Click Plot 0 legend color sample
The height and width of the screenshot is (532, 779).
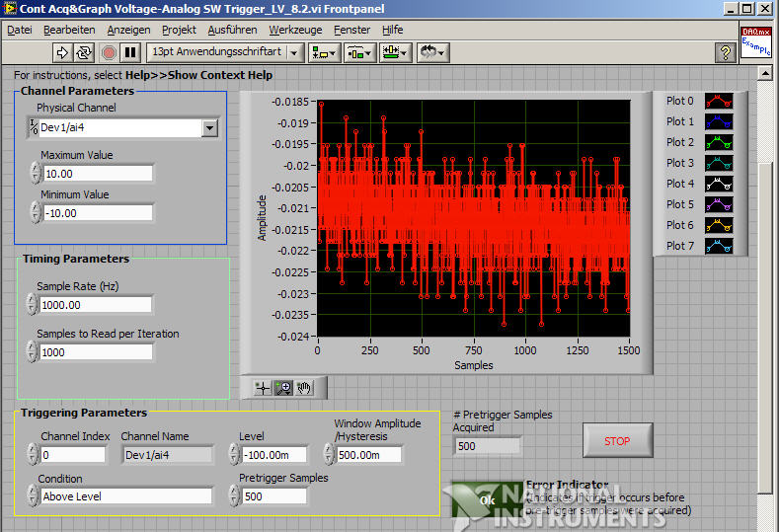(718, 101)
